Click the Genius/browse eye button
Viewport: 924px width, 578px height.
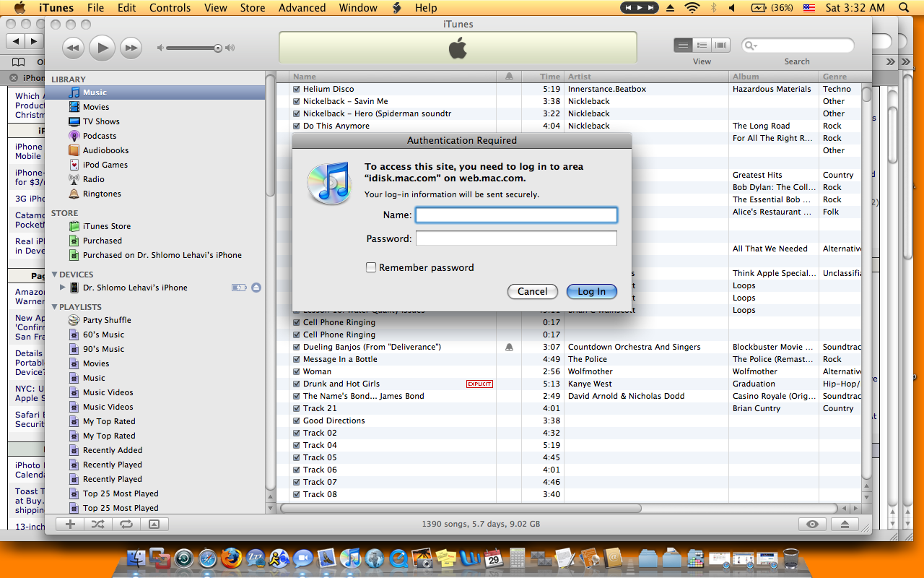(x=813, y=525)
